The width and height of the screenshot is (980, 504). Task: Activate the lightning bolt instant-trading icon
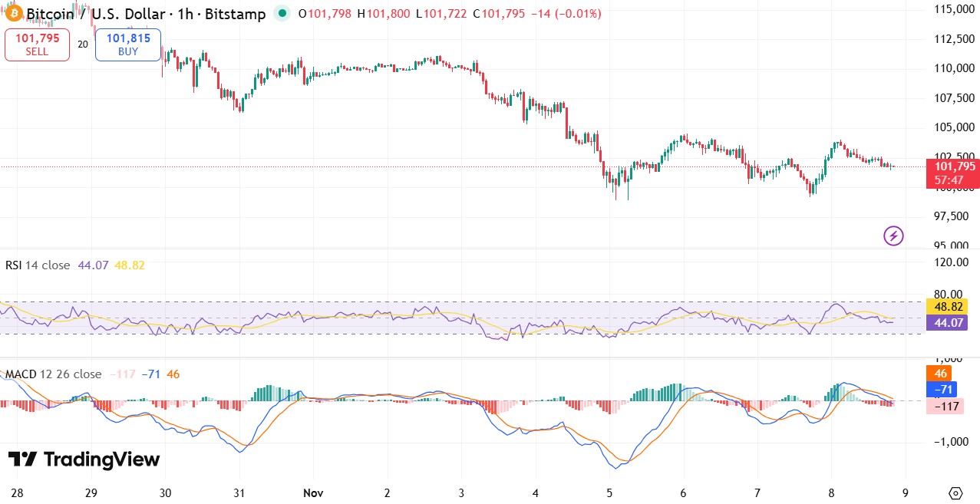[893, 236]
